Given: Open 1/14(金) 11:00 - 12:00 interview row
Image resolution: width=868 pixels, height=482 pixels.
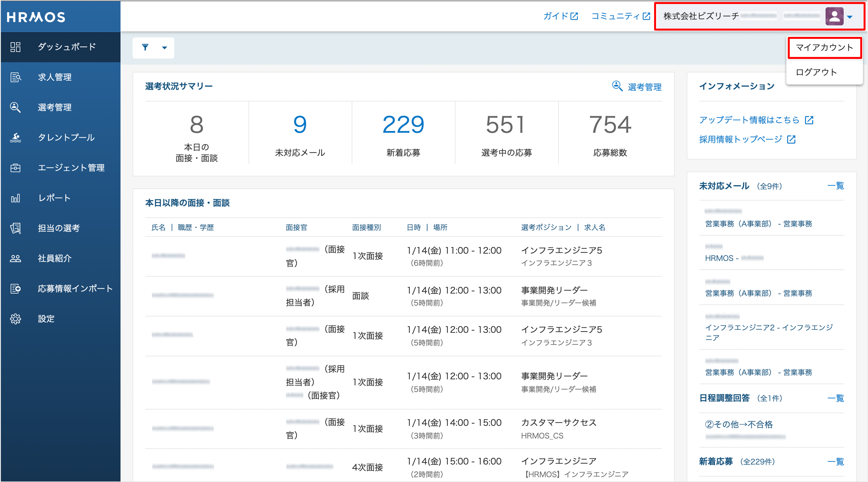Looking at the screenshot, I should coord(403,256).
